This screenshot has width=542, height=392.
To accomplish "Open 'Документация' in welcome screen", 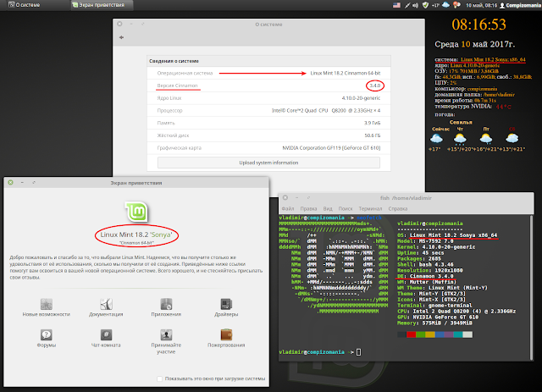I will (x=106, y=307).
